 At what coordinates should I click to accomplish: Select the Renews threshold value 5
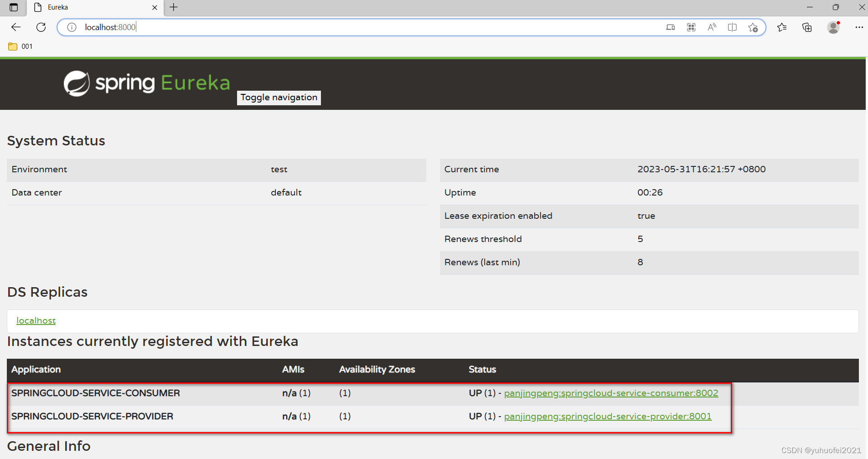[640, 239]
